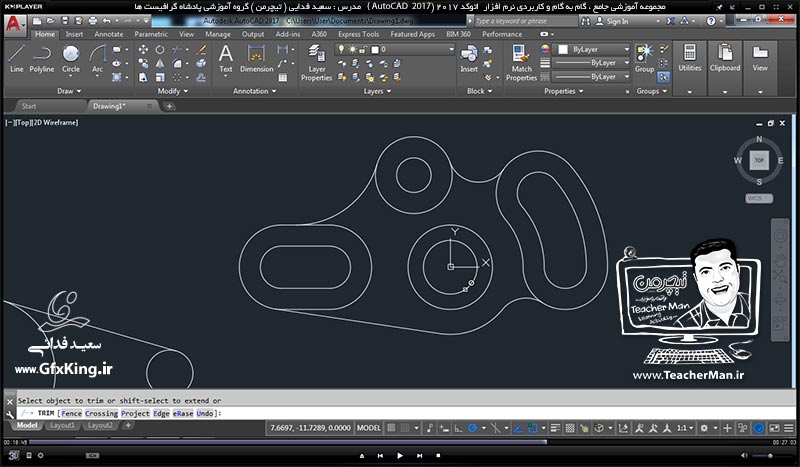Click the ByLayer white color swatch
Image resolution: width=800 pixels, height=467 pixels.
tap(563, 50)
